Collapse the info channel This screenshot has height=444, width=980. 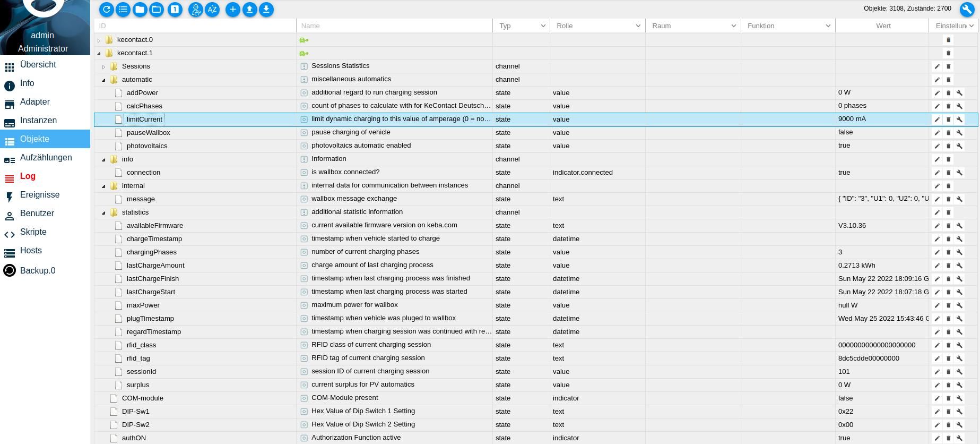click(104, 159)
